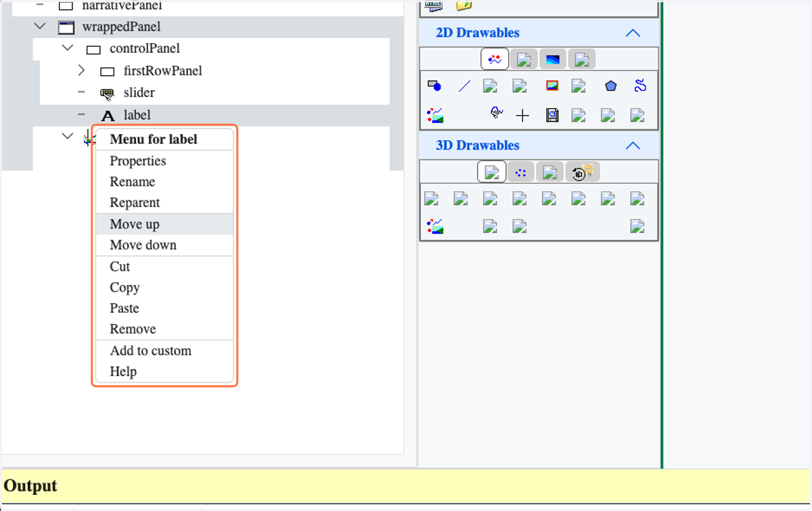Screen dimensions: 812x511
Task: Pick the line segment drawable icon
Action: coord(464,86)
